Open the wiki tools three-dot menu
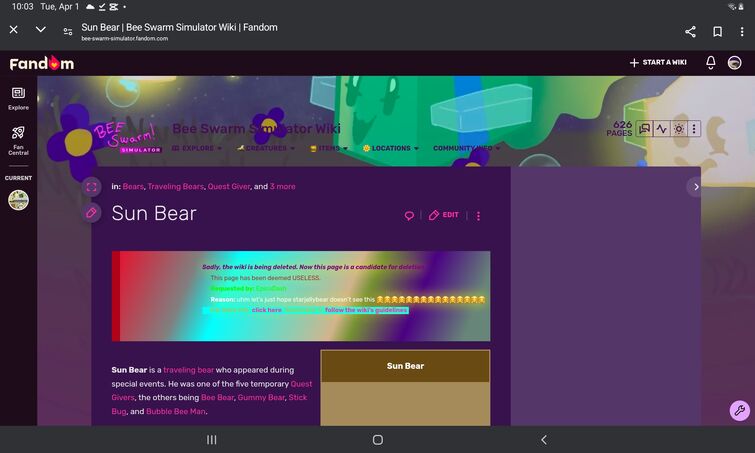 (694, 129)
